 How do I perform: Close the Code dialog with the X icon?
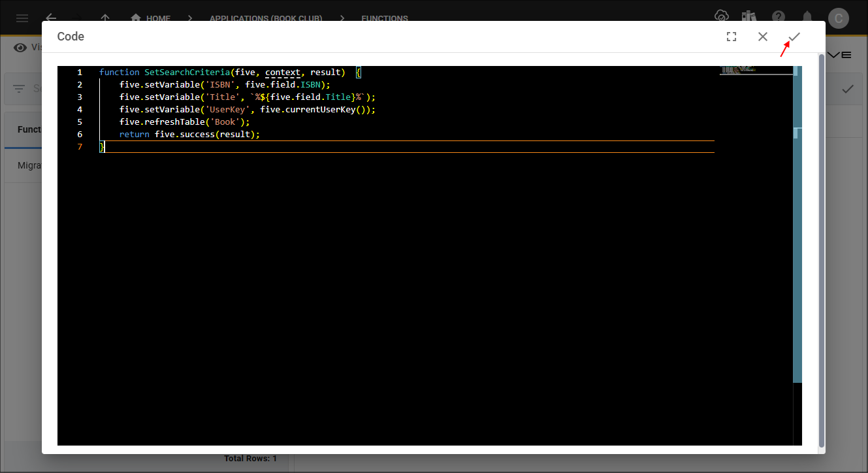coord(763,37)
